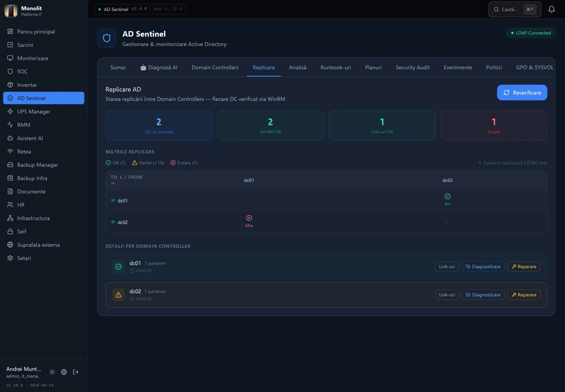Screen dimensions: 565x392
Task: Open Inventar section
Action: pos(43,85)
